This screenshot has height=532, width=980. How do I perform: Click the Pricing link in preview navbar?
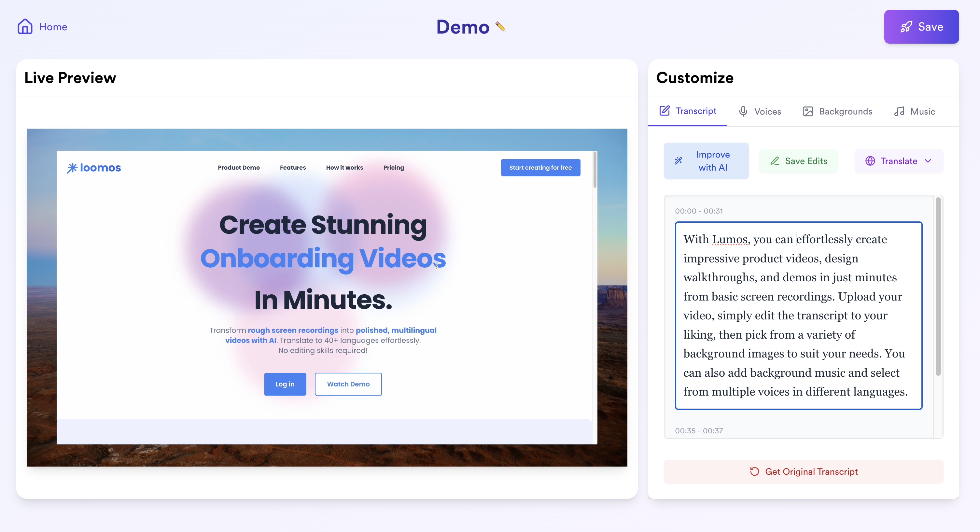[x=393, y=167]
